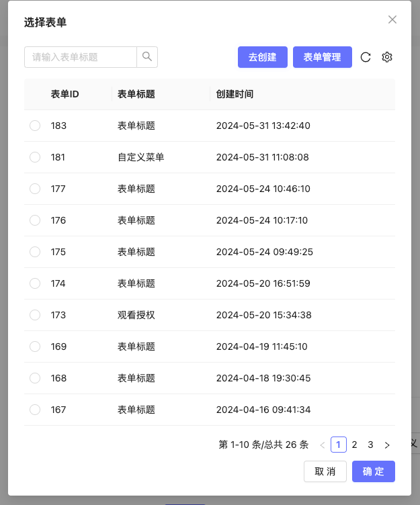
Task: Click the 取消 button
Action: tap(325, 471)
